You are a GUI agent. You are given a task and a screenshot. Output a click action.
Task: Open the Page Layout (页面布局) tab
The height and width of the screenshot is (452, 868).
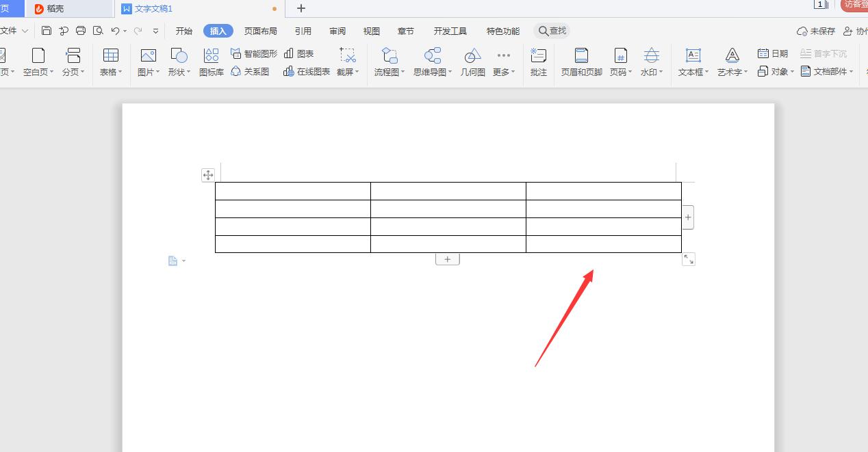261,31
